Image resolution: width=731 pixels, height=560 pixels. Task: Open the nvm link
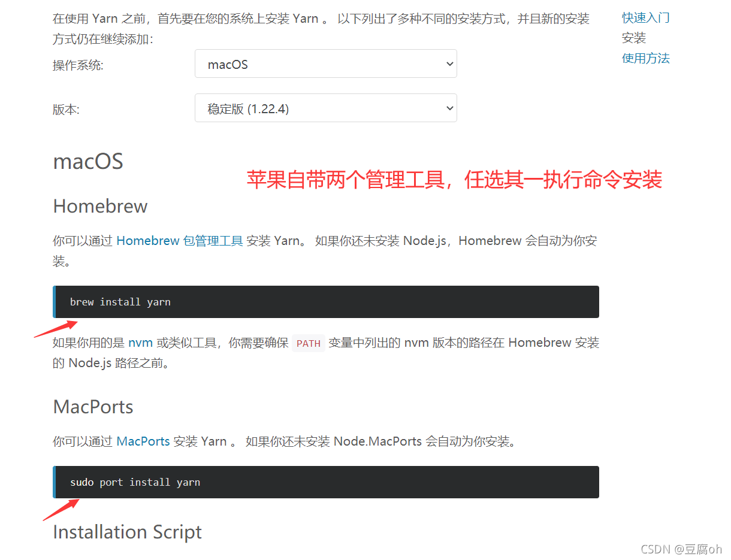tap(140, 343)
